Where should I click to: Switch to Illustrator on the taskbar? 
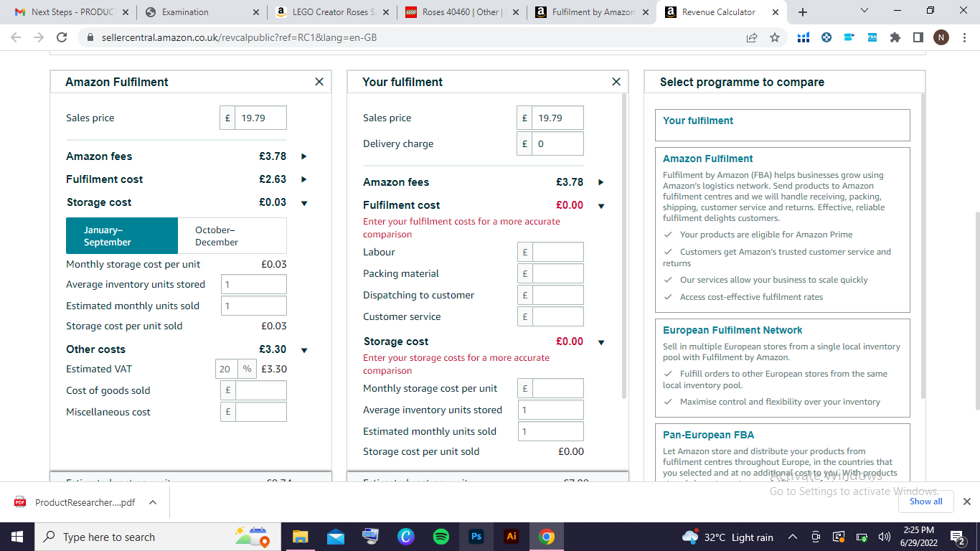tap(512, 537)
